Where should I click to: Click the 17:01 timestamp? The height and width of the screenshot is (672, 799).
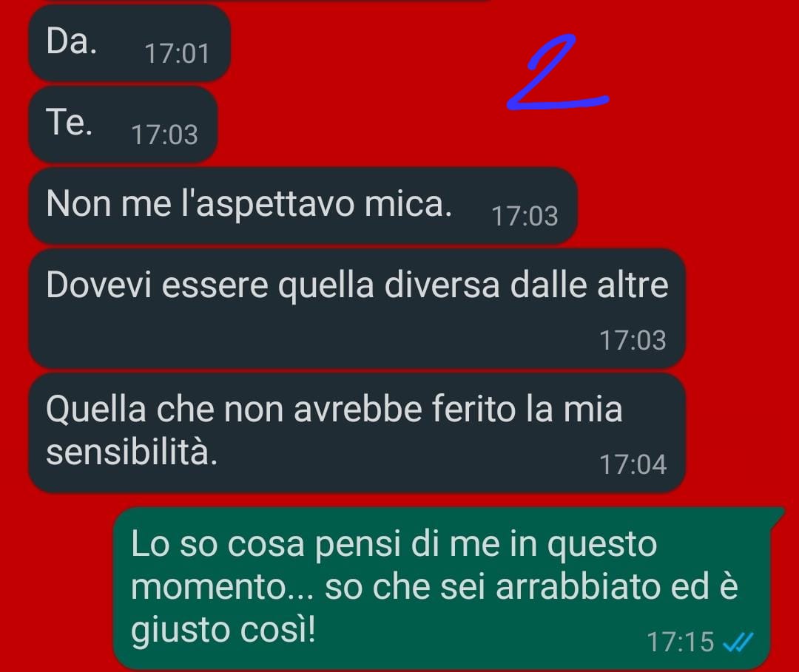[177, 53]
